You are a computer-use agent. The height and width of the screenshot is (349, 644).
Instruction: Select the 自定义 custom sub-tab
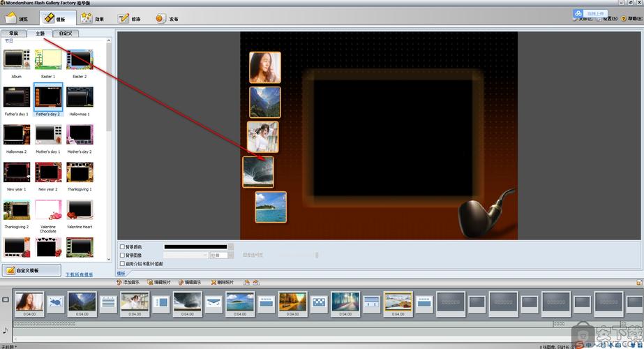(x=66, y=34)
